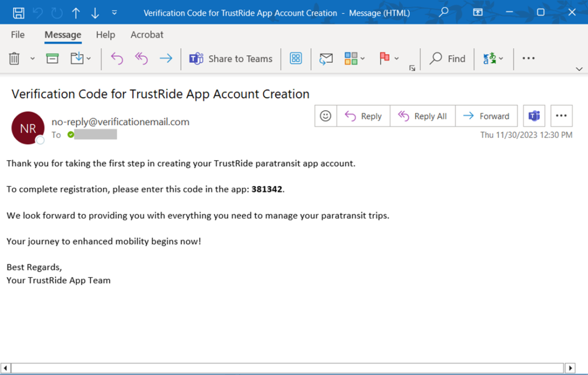Click the subject Verification Code for TrustRide App Account Creation
This screenshot has height=375, width=588.
click(x=161, y=94)
